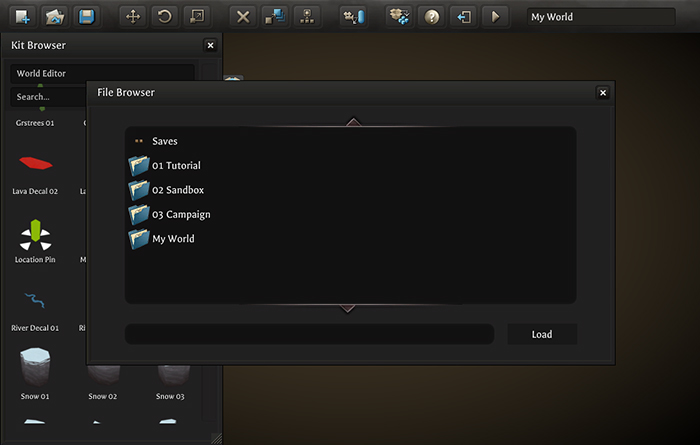
Task: Click the Grstrees 01 label
Action: tap(35, 123)
